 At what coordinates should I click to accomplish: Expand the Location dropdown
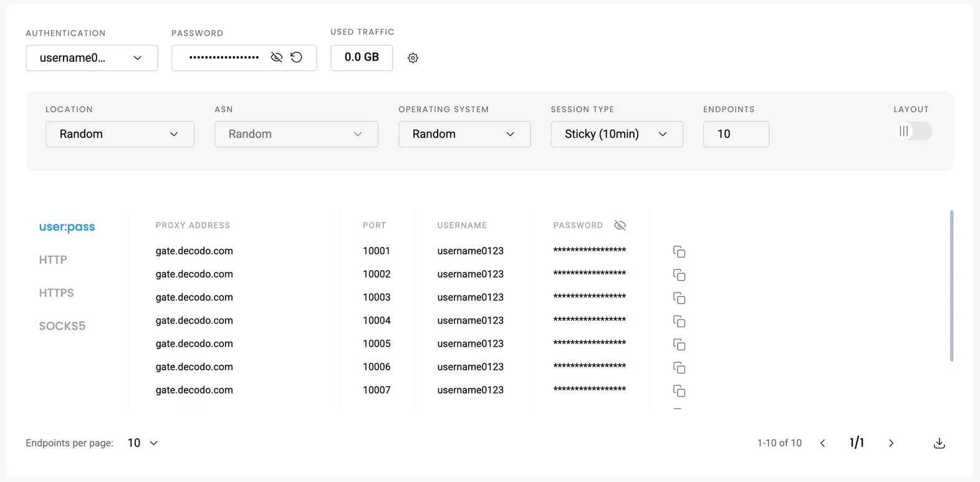(120, 134)
